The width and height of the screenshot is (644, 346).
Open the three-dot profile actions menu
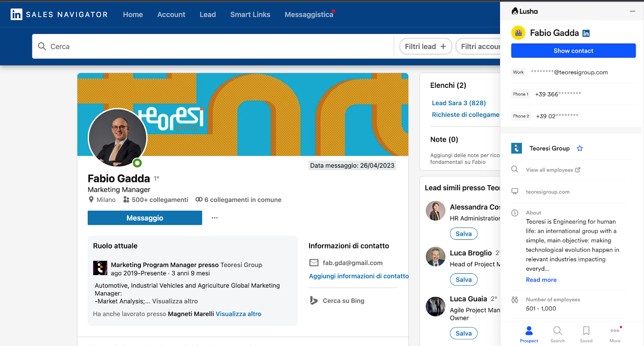(215, 218)
